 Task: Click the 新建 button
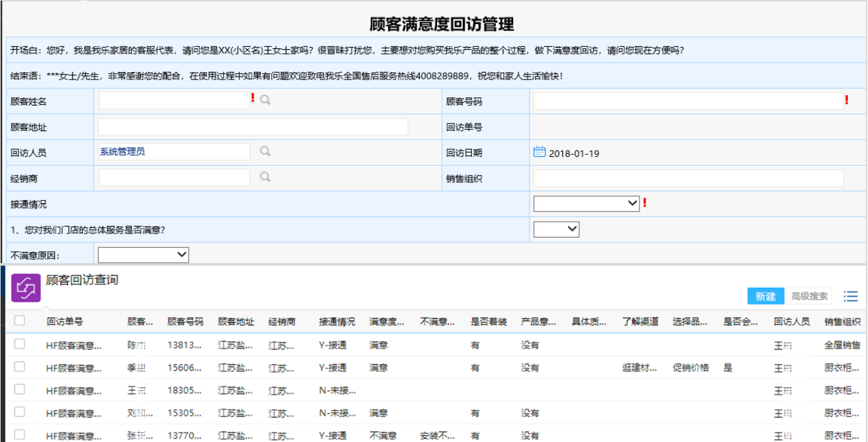tap(765, 296)
